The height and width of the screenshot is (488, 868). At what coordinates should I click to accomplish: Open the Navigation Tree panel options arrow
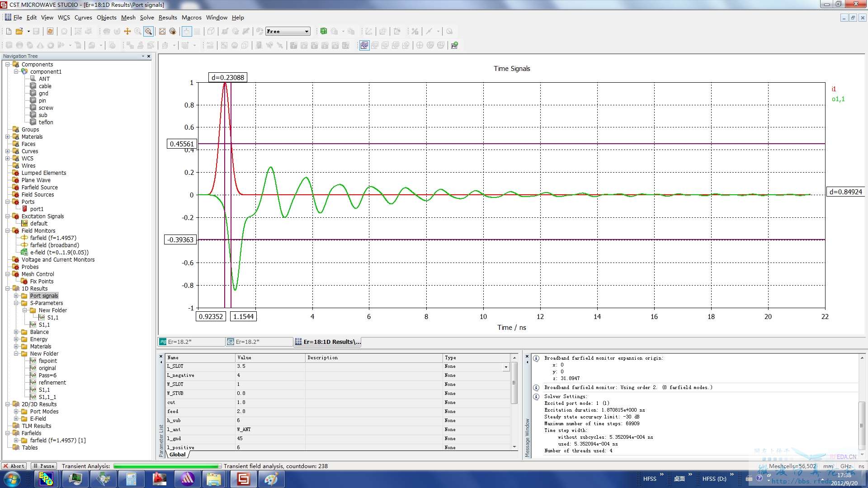tap(143, 56)
